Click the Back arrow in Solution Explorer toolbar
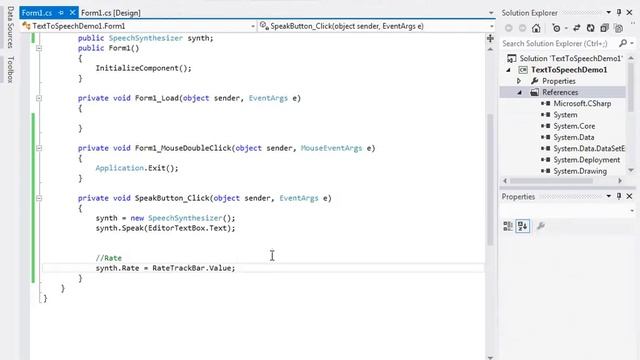The height and width of the screenshot is (360, 640). 509,28
